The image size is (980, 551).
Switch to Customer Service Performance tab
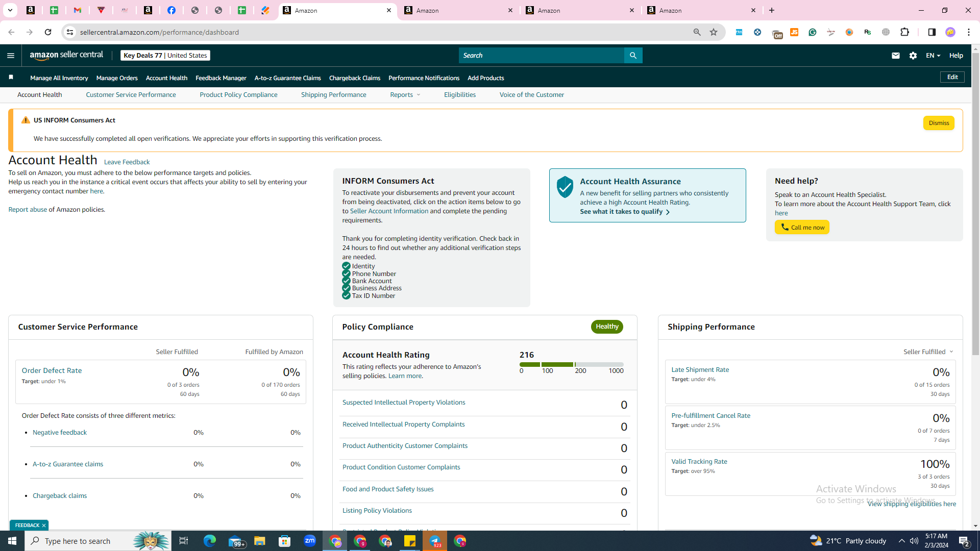coord(131,95)
